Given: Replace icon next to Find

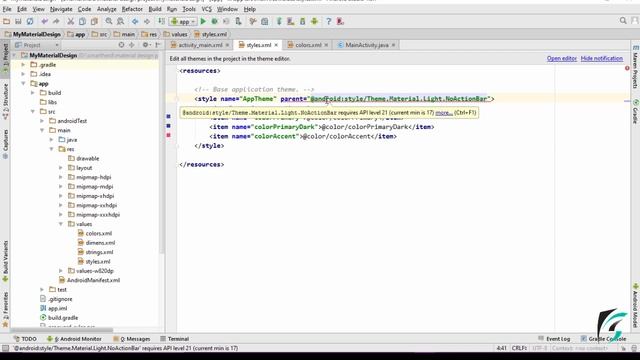Looking at the screenshot, I should tap(120, 21).
